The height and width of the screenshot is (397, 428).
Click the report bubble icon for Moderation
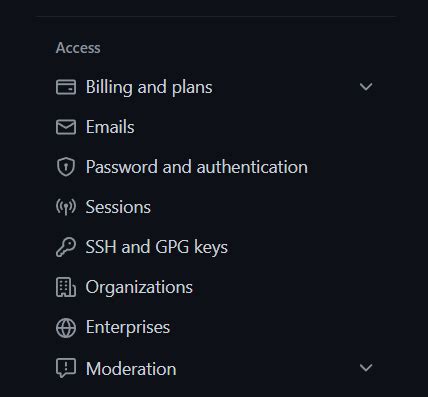point(66,368)
